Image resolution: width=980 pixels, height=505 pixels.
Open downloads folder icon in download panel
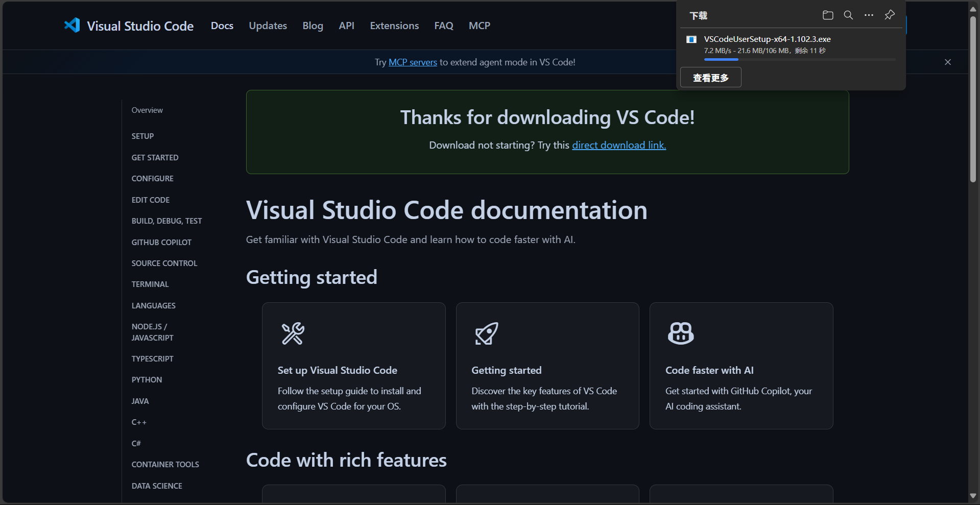click(x=828, y=15)
